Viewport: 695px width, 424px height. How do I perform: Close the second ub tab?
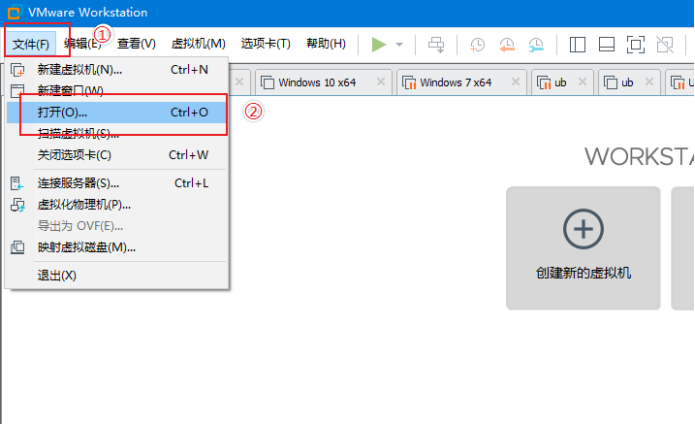click(x=649, y=82)
